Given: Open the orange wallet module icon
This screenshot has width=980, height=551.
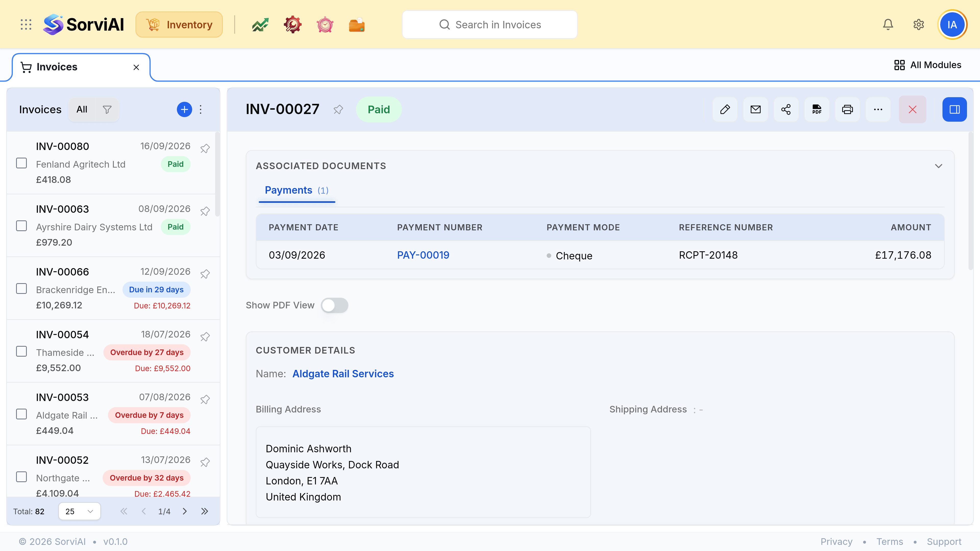Looking at the screenshot, I should [x=357, y=25].
